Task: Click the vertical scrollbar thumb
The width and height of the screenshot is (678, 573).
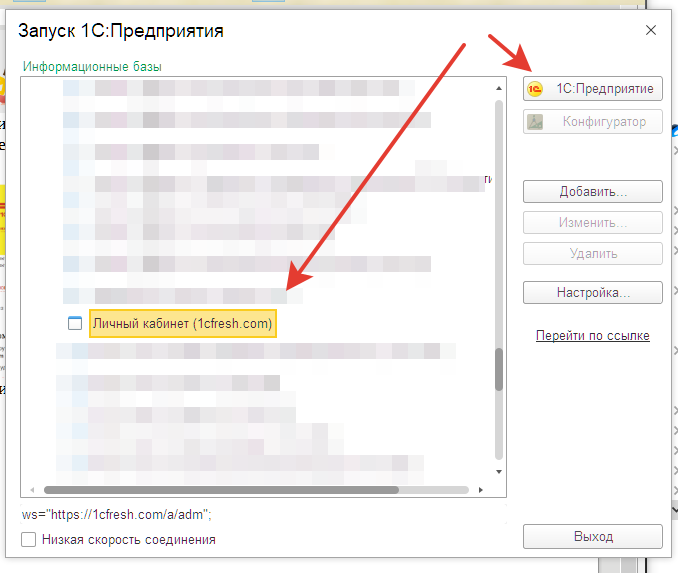Action: point(499,369)
